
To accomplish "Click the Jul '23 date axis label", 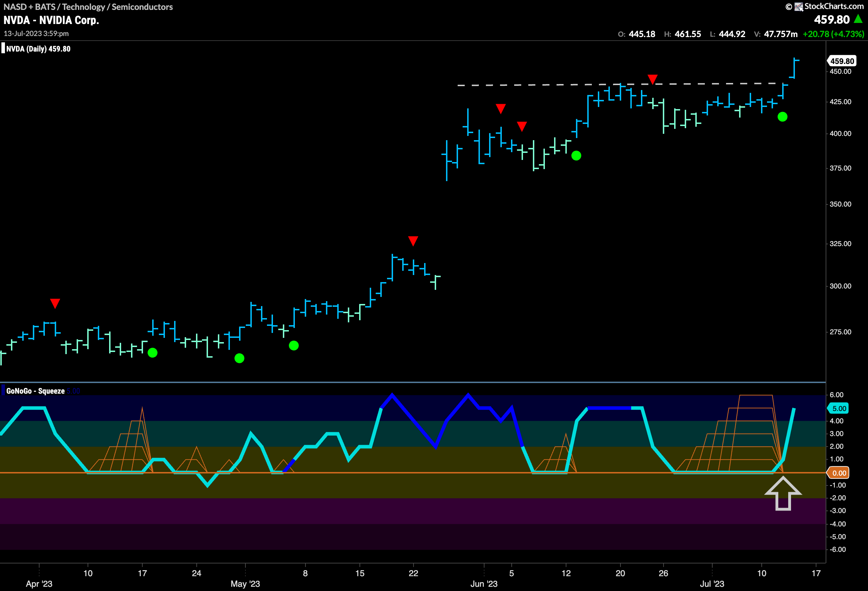I will point(712,584).
